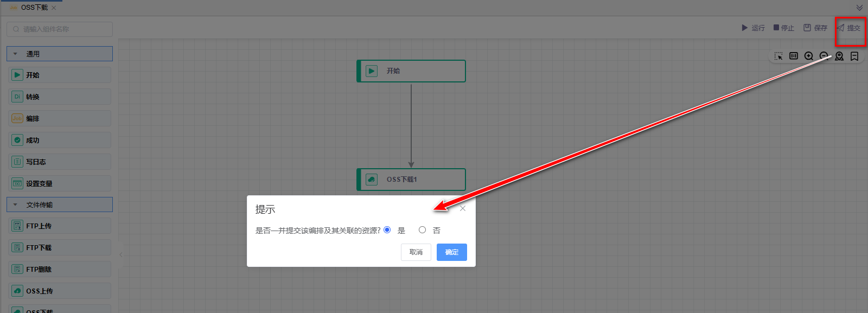Click the 1:1 actual size icon
Screen dimensions: 868x313
coord(794,56)
